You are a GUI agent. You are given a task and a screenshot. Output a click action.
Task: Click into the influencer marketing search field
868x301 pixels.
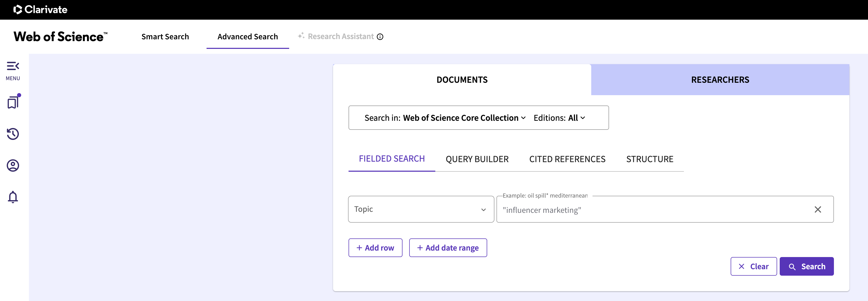click(x=654, y=210)
